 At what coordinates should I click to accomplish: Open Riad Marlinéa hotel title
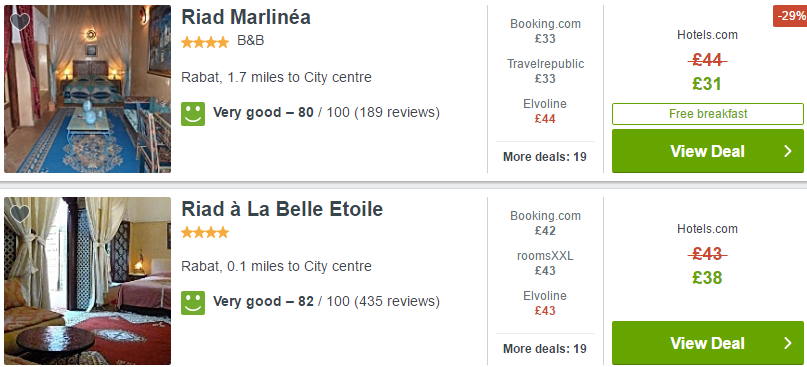pyautogui.click(x=246, y=17)
